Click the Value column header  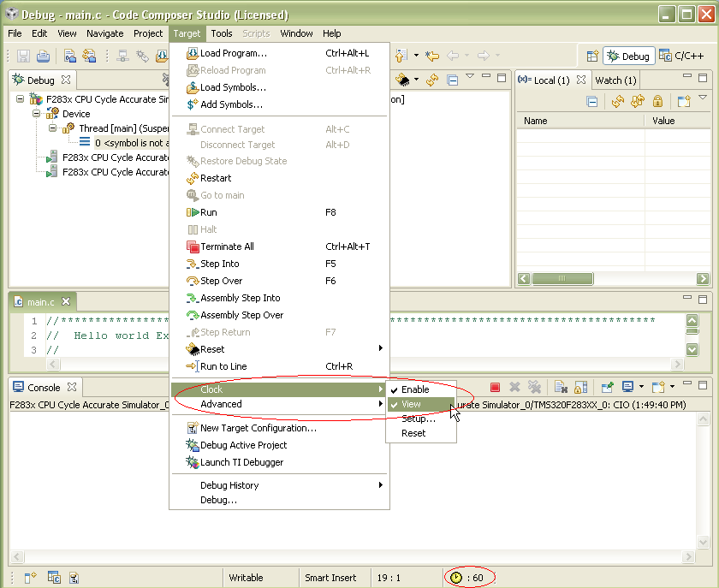678,121
